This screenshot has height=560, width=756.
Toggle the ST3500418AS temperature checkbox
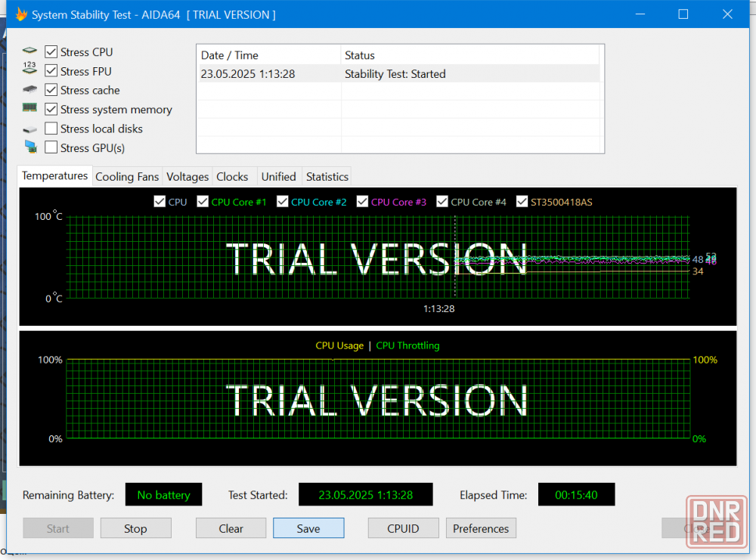[x=522, y=202]
